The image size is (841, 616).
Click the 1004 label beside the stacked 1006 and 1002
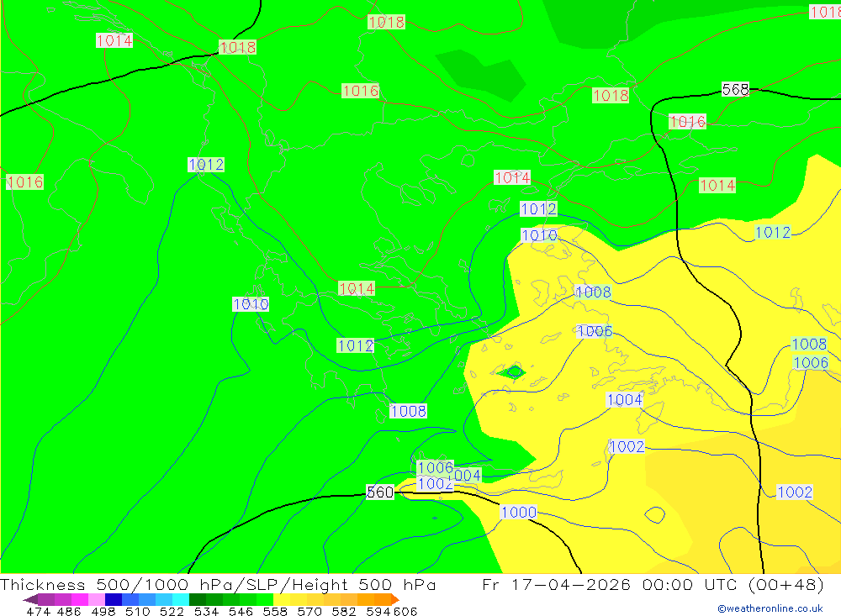464,475
